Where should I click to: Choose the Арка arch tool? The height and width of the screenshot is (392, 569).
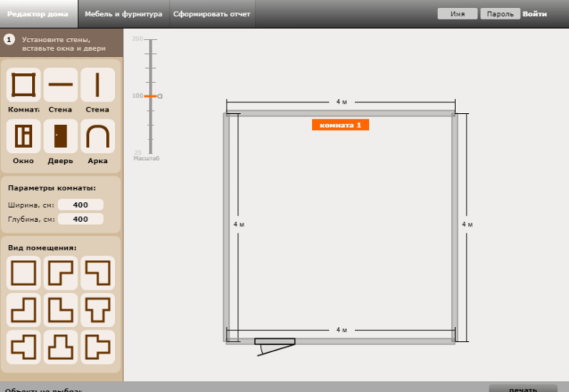97,136
